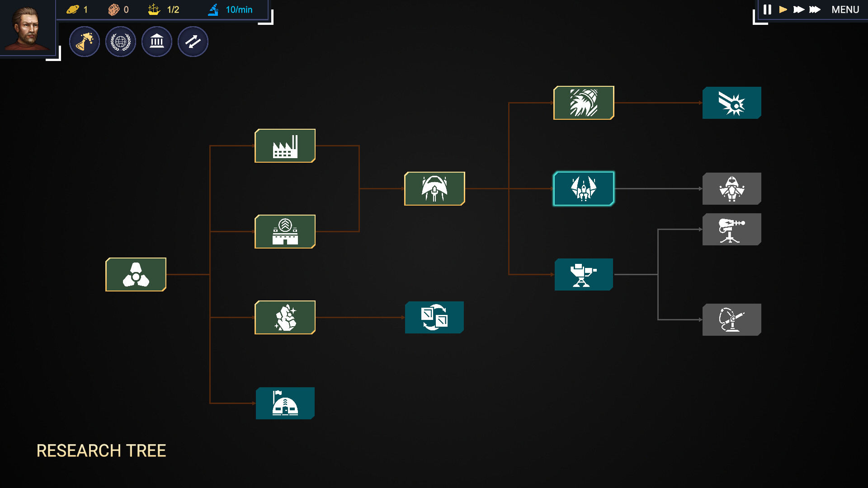Enable research on the settlement dome node
The width and height of the screenshot is (868, 488).
click(285, 403)
